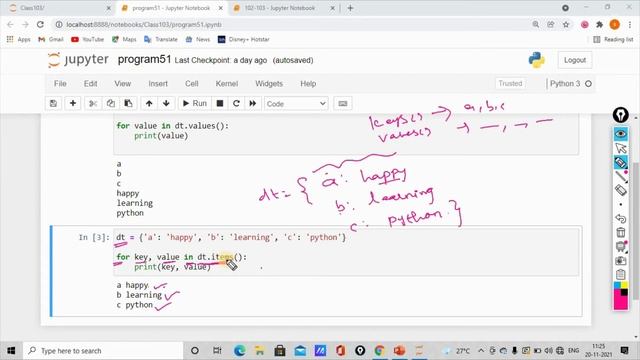
Task: Open the Widgets menu
Action: pos(269,84)
